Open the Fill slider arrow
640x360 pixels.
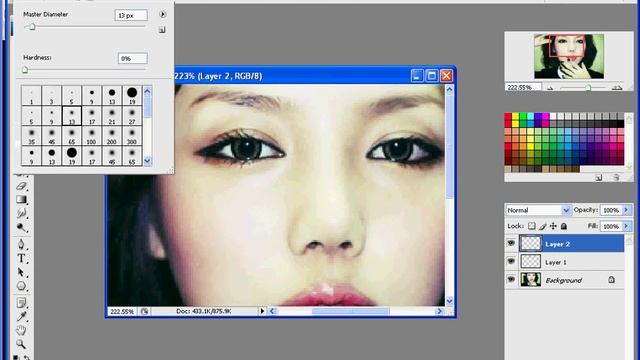coord(627,226)
